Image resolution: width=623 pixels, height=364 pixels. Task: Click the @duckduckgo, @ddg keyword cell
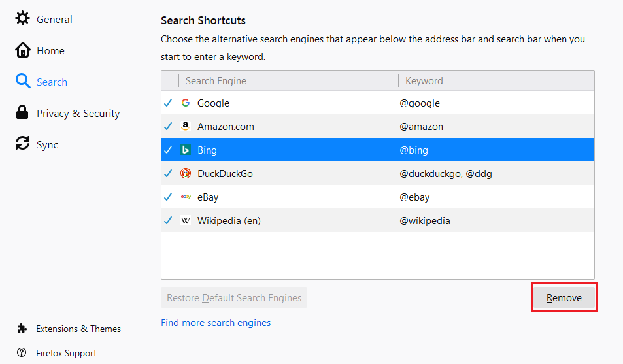click(x=445, y=174)
